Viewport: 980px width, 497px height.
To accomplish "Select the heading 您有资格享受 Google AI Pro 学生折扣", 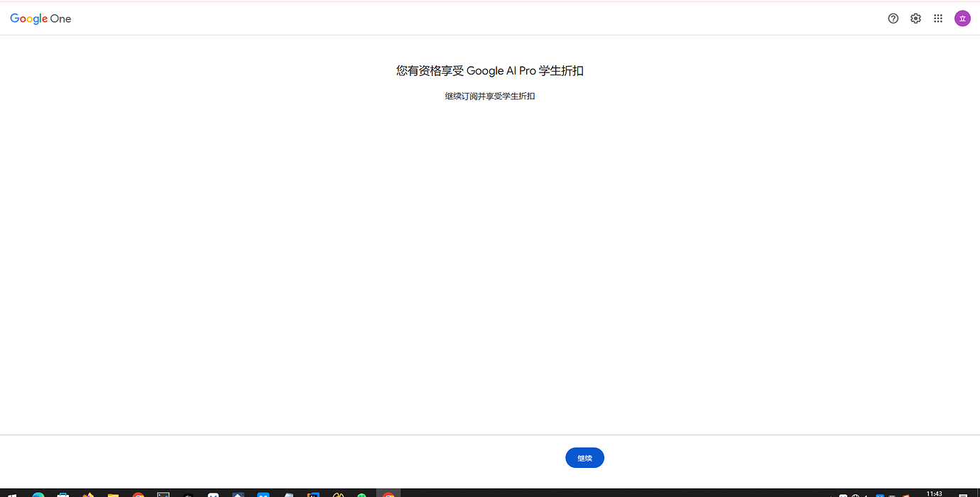I will [x=490, y=71].
